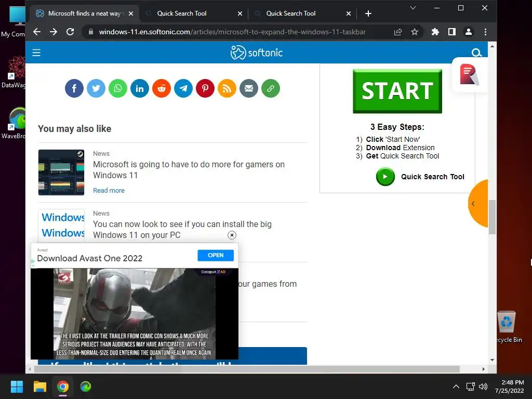Click the red R floating widget icon

tap(469, 75)
